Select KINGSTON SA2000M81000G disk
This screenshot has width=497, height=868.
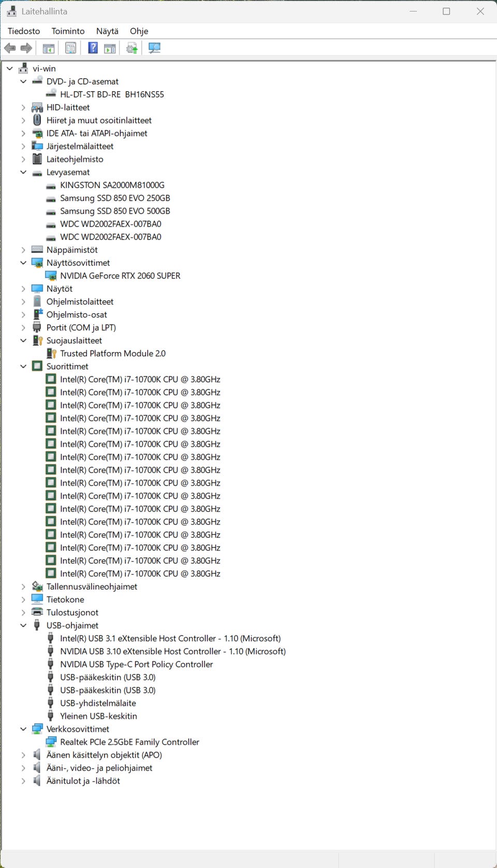tap(112, 185)
